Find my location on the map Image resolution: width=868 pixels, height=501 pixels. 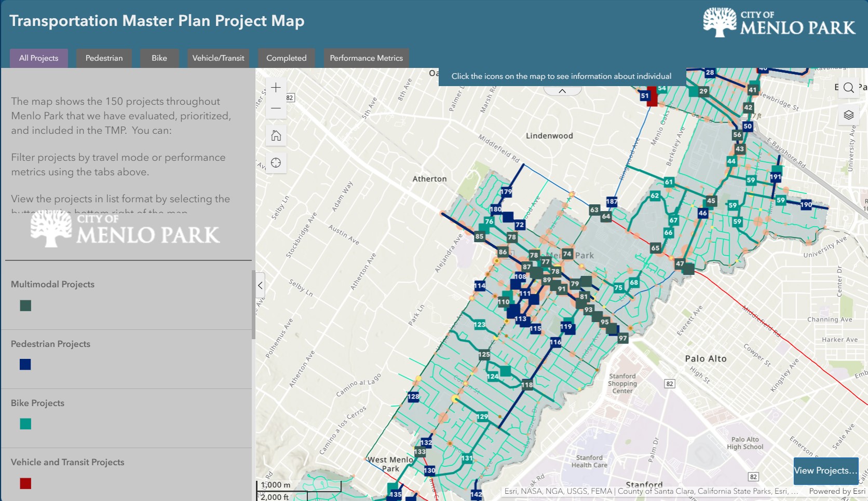(x=276, y=163)
